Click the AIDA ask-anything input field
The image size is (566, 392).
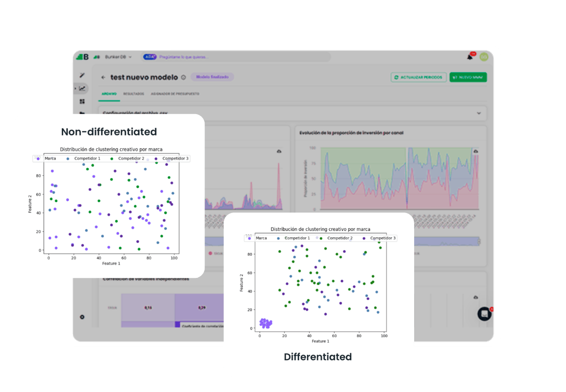[x=236, y=57]
